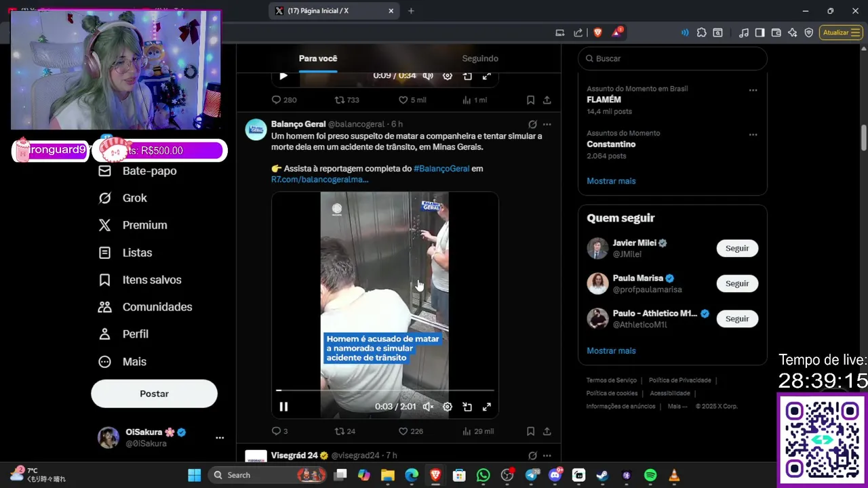Click the Buscar search field
The height and width of the screenshot is (488, 868).
673,58
